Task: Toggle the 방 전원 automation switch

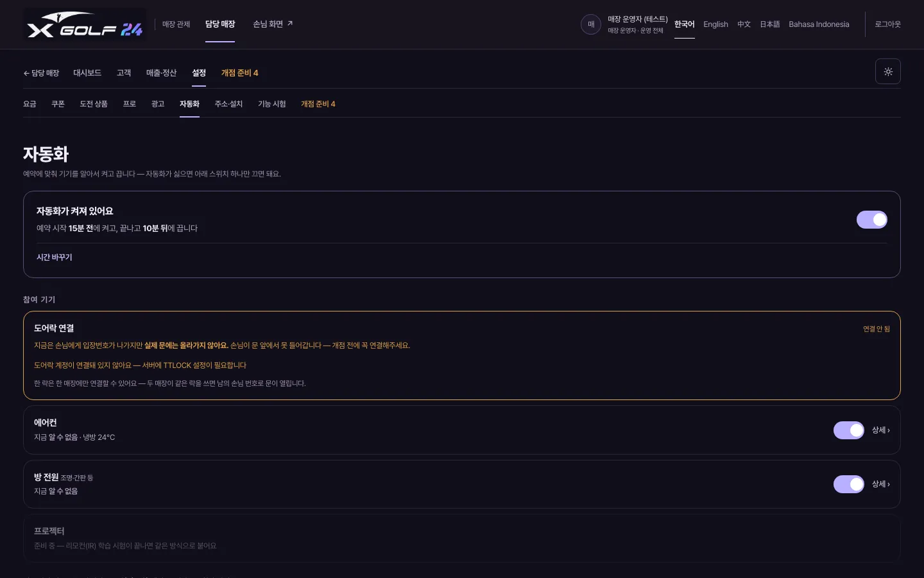Action: tap(849, 484)
